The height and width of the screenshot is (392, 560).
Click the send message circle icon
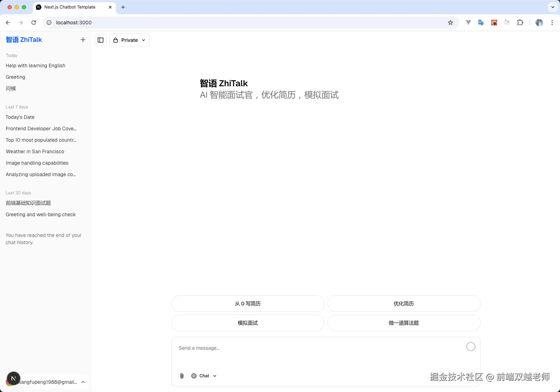tap(471, 347)
